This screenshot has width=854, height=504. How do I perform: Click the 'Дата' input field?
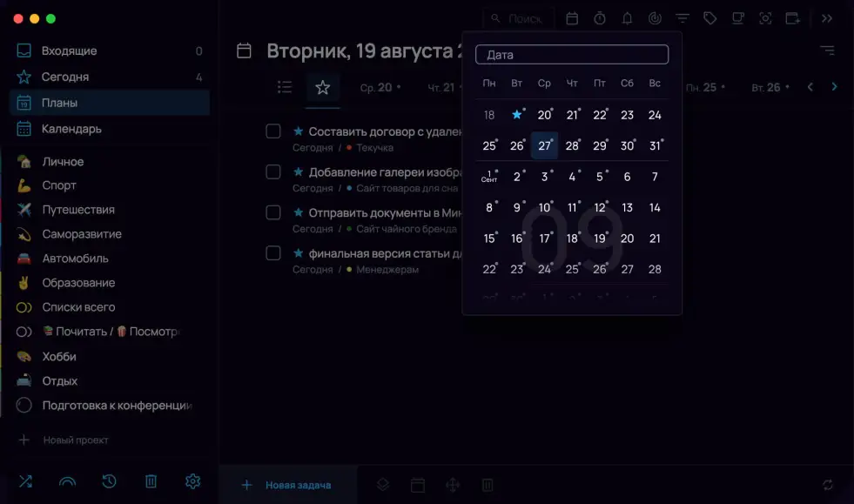pos(572,55)
